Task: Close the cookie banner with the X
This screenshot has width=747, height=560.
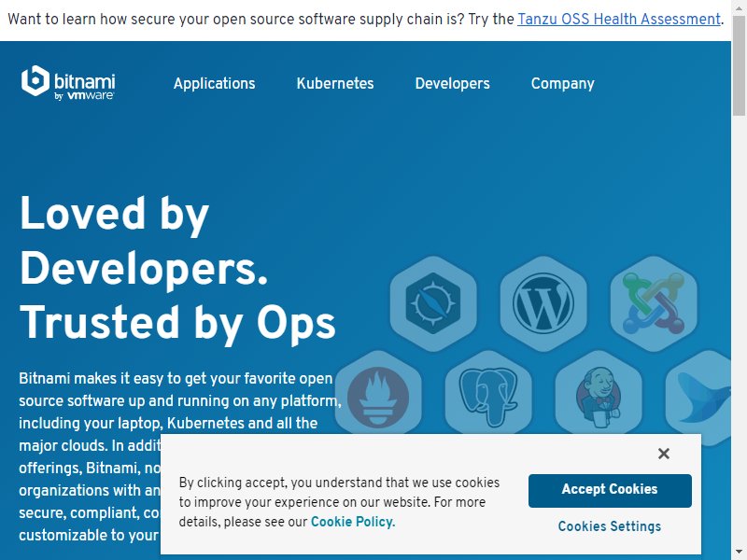Action: pos(664,454)
